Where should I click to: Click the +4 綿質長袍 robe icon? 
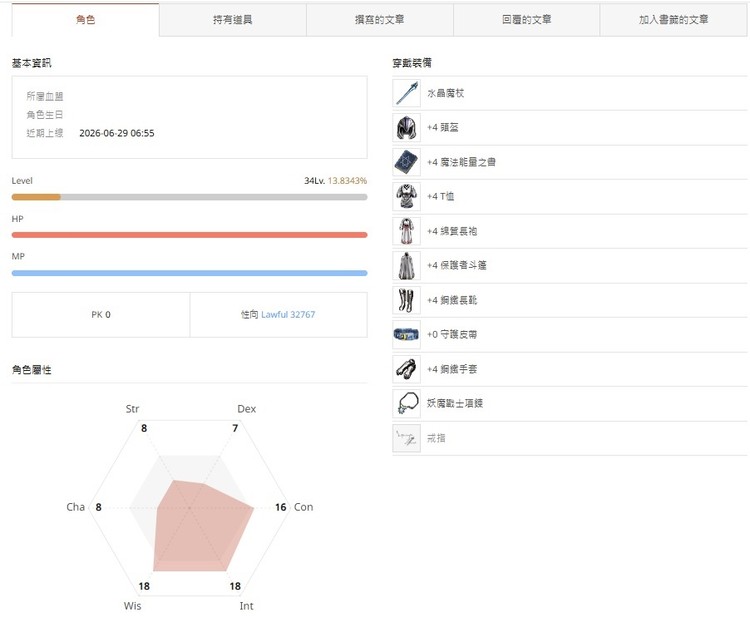[x=407, y=231]
